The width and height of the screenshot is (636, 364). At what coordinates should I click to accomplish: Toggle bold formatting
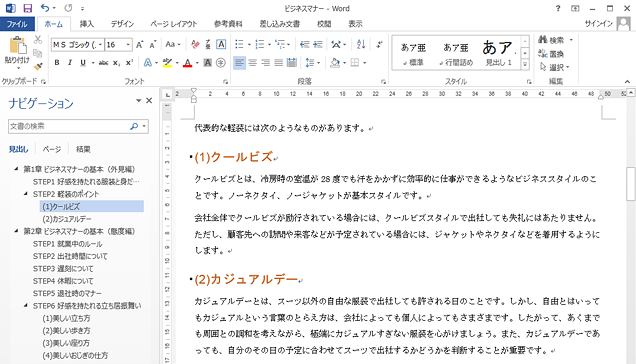[57, 63]
